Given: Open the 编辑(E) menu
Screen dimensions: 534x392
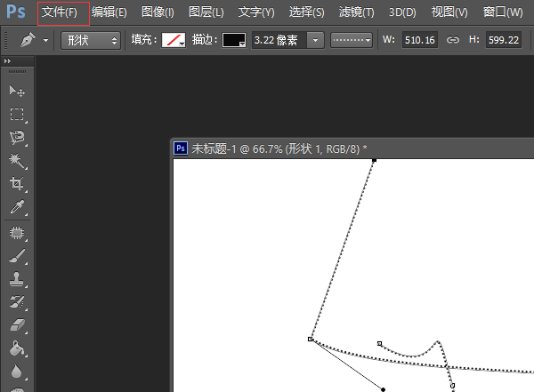Looking at the screenshot, I should click(109, 12).
